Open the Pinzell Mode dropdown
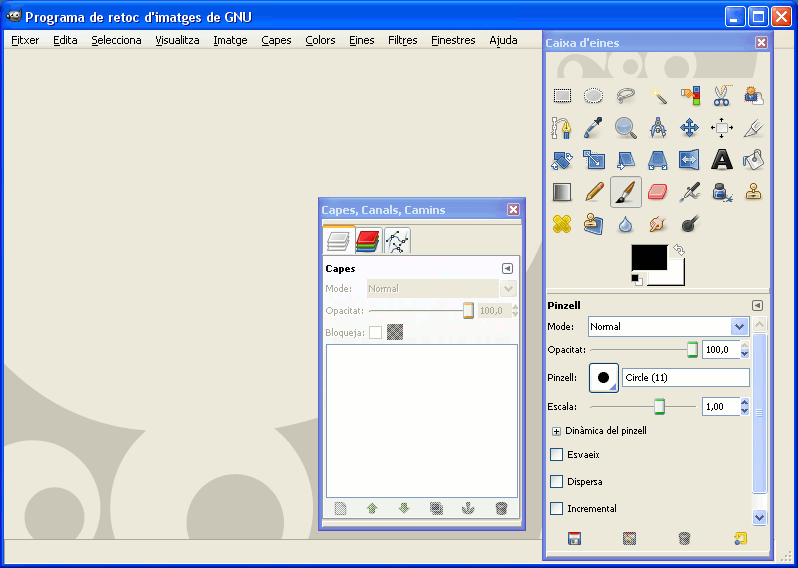The image size is (798, 568). pyautogui.click(x=668, y=326)
